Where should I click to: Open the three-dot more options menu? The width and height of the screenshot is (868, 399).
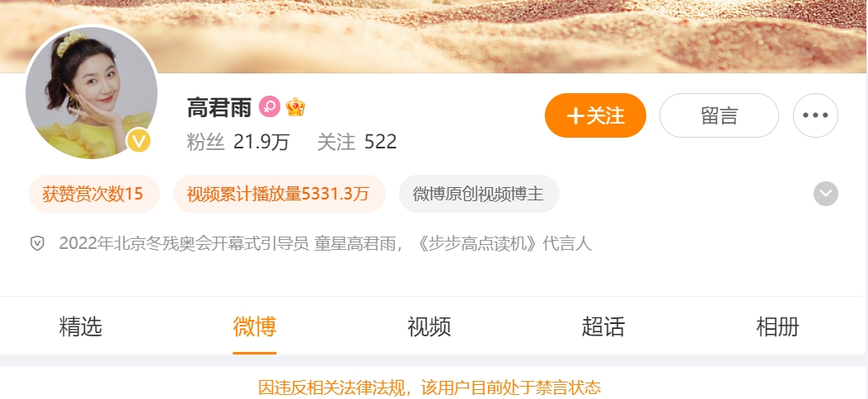click(815, 115)
